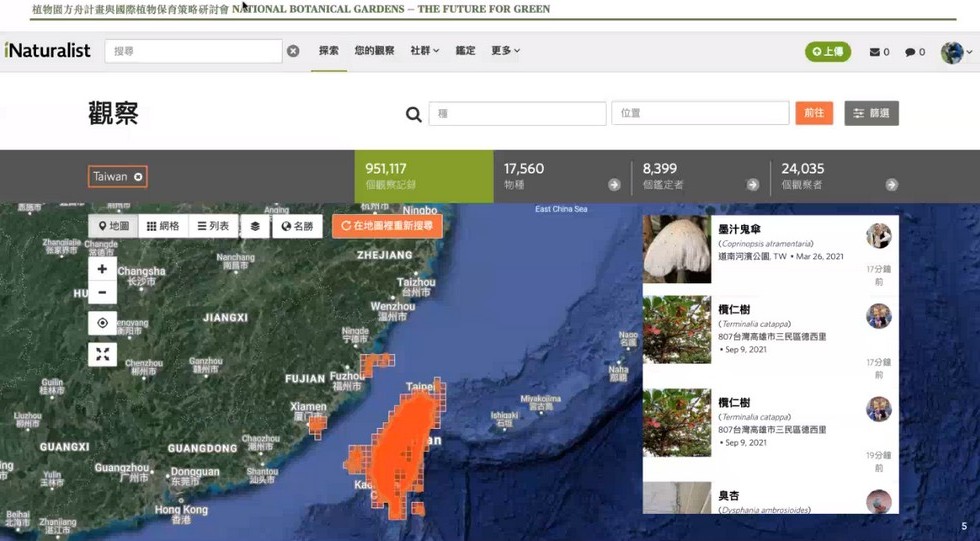Click the Hong Kong label on map
Viewport: 980px width, 541px height.
181,510
